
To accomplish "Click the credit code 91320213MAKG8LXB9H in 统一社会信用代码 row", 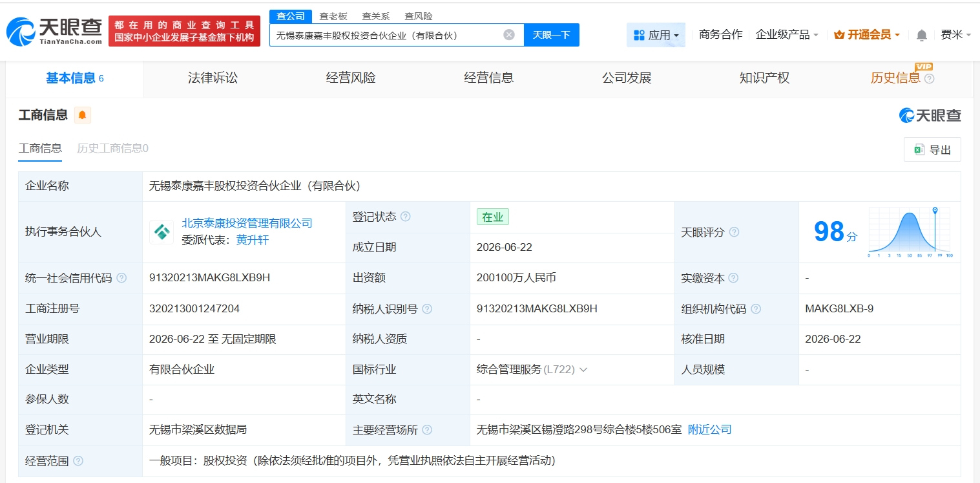I will coord(209,278).
